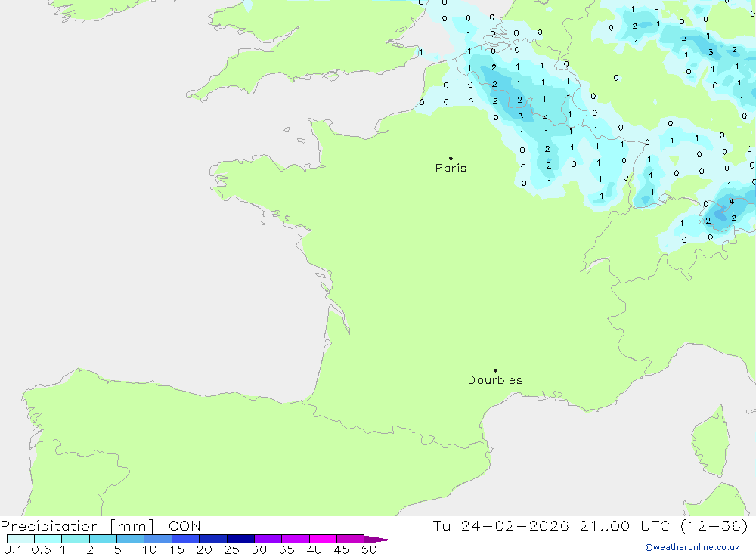Viewport: 756px width, 554px height.
Task: Select the 40–45 mm legend swatch
Action: (323, 539)
